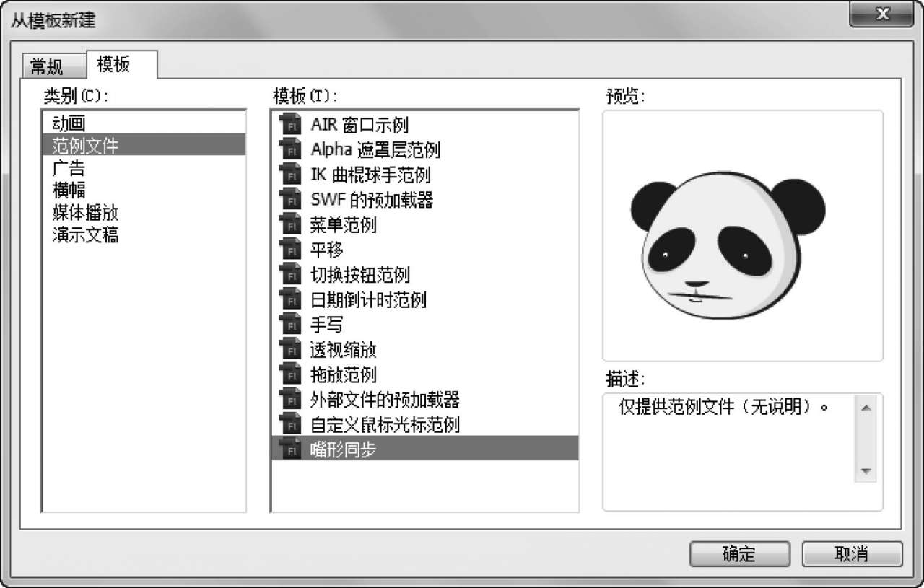Click the file icon beside AIR 窗口示例

click(289, 125)
